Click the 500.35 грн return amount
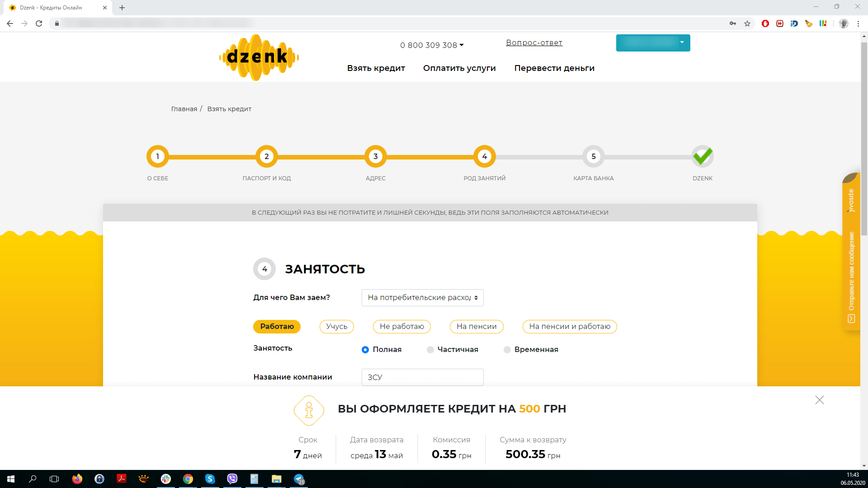 point(533,455)
